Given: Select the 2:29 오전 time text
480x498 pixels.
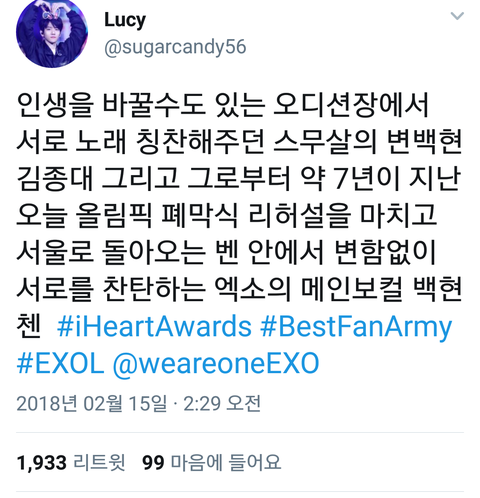Looking at the screenshot, I should (x=222, y=403).
